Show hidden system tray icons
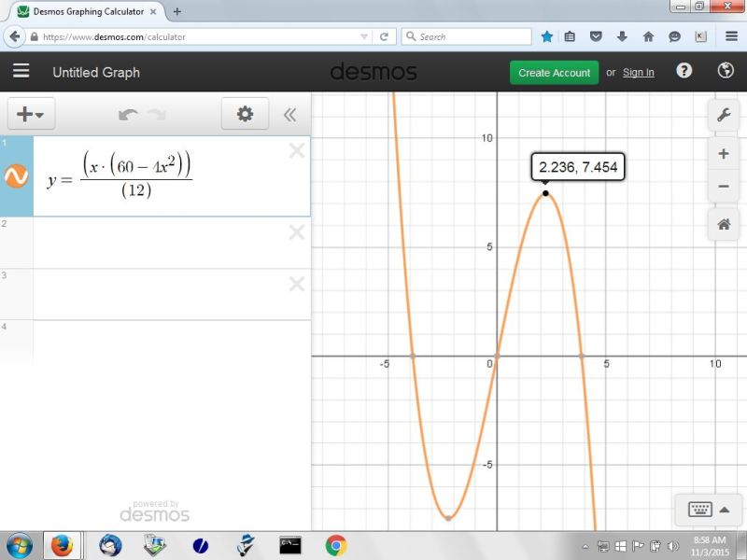Screen dimensions: 747x560 [x=586, y=546]
